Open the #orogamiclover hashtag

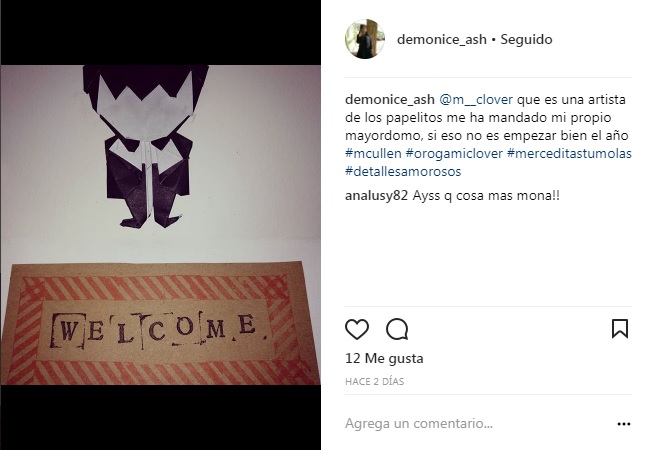[454, 153]
